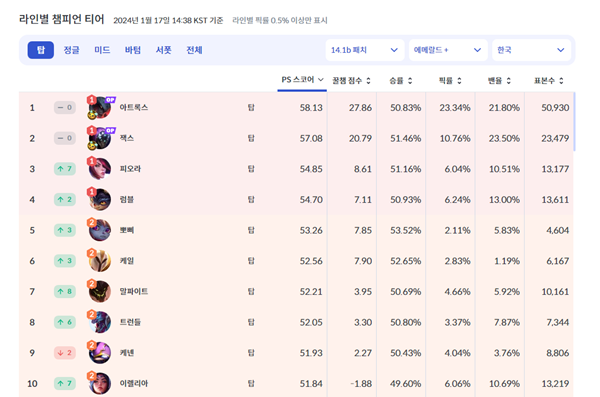Switch to the 바텀 lane tab

tap(133, 50)
